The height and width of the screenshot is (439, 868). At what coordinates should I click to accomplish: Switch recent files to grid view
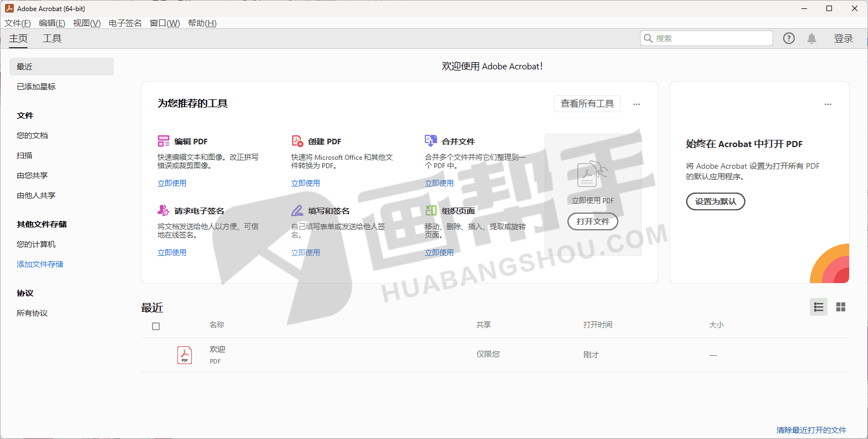[x=841, y=307]
